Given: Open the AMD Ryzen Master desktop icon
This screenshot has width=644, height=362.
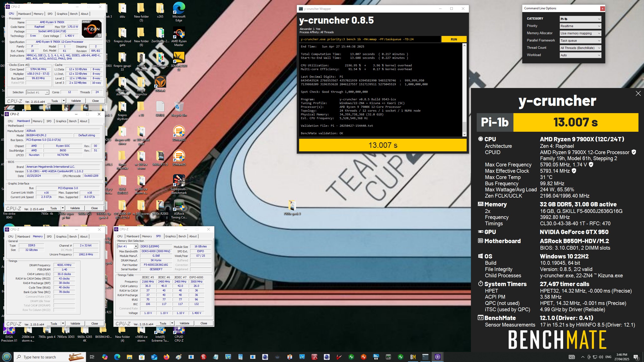Looking at the screenshot, I should [179, 37].
